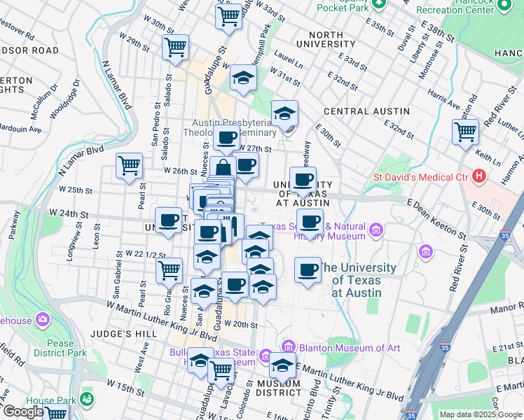
Task: Click graduation cap marker over Bullock Museum label
Action: (200, 362)
